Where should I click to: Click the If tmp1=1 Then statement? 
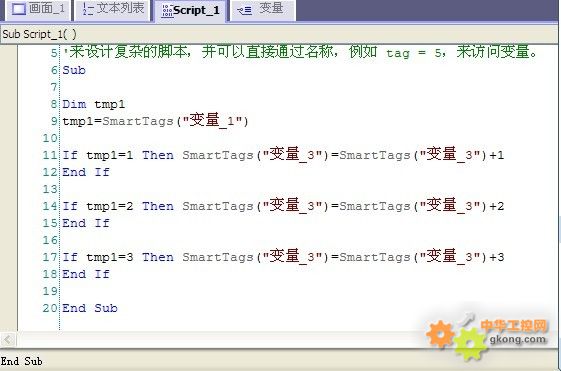click(283, 155)
